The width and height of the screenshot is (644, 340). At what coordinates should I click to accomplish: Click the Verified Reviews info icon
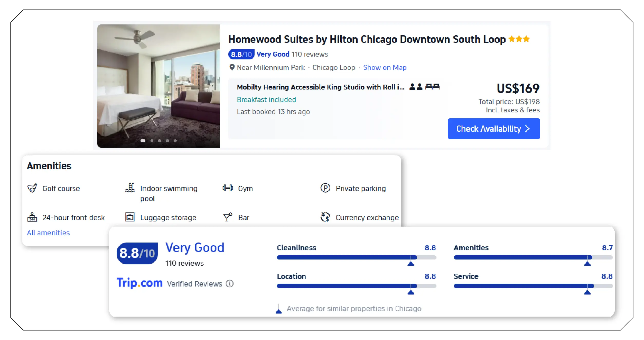230,284
